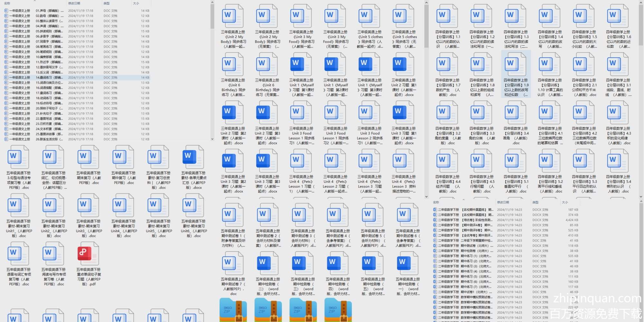The height and width of the screenshot is (322, 644).
Task: Open 四年级数学上册 5.4 梯形的认识 document
Action: (618, 161)
